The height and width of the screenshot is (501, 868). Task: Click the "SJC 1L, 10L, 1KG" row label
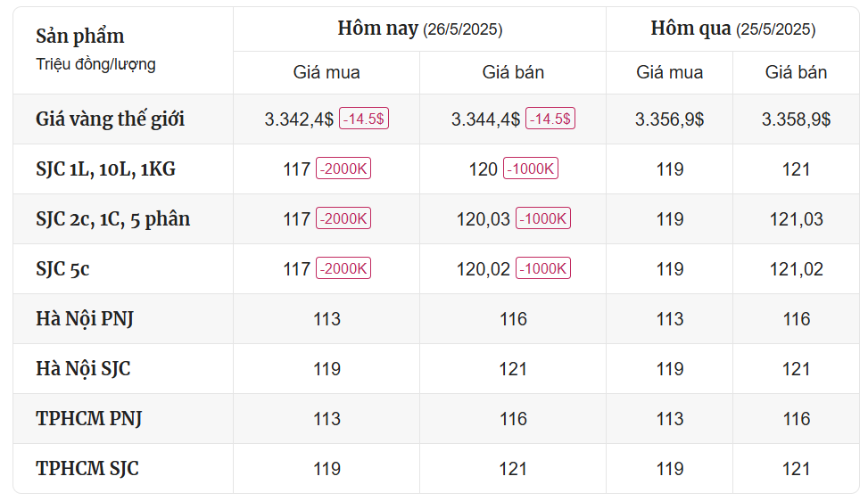(x=106, y=169)
